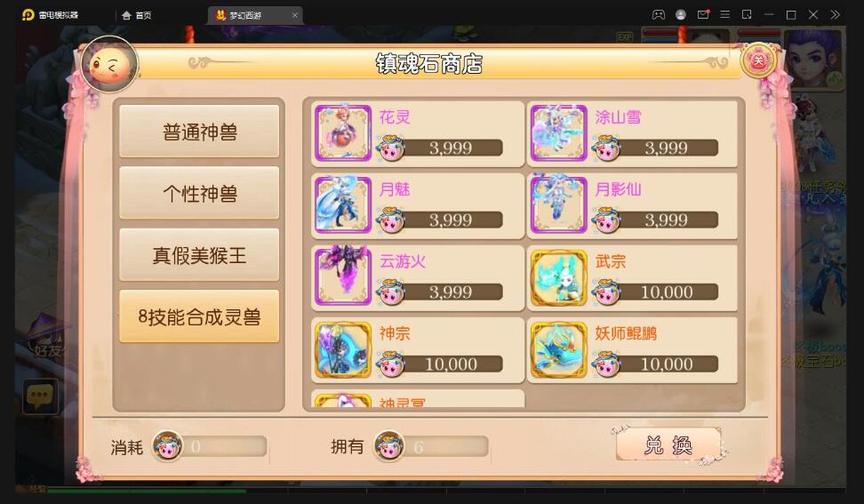This screenshot has width=864, height=504.
Task: Switch to 普通神兽 category
Action: [199, 131]
